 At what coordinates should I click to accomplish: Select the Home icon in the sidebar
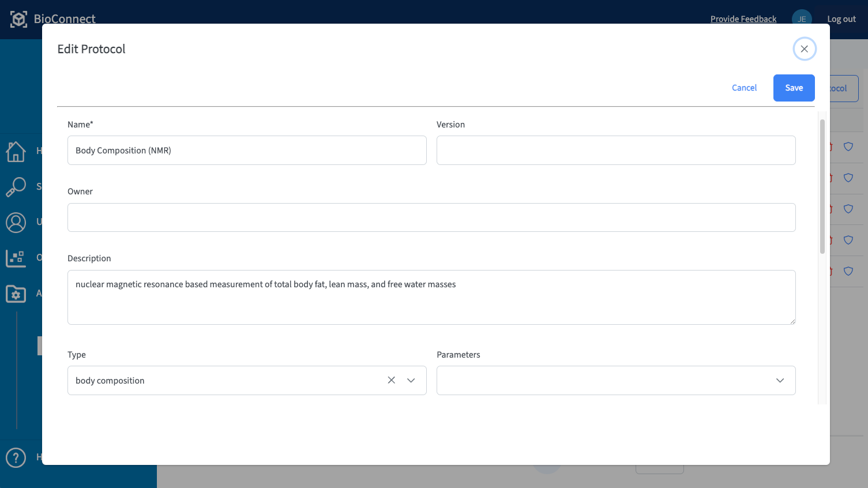click(x=16, y=152)
